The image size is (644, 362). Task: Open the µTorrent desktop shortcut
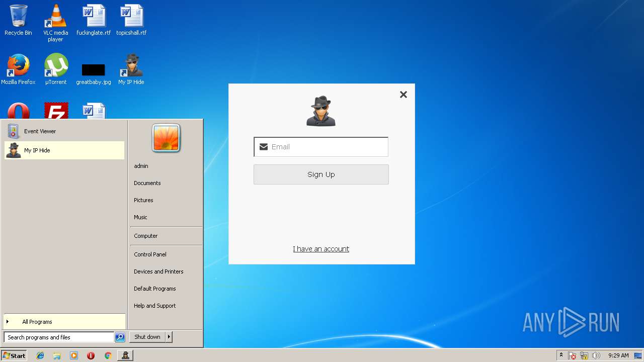tap(56, 69)
